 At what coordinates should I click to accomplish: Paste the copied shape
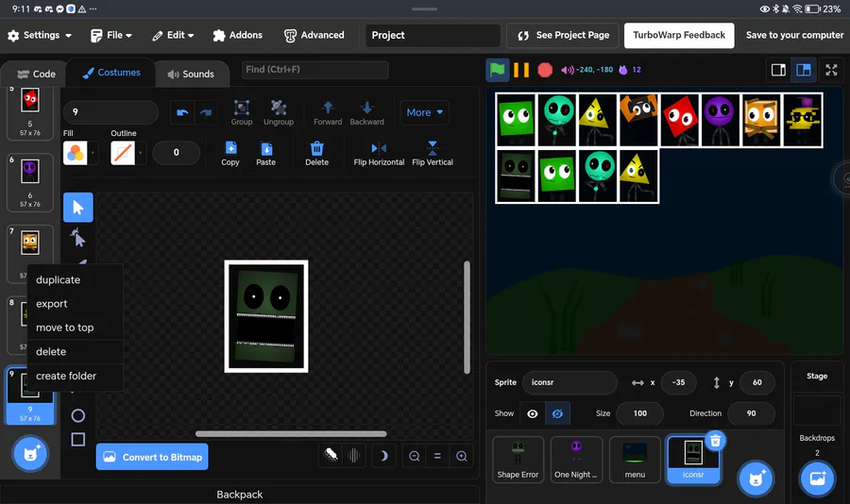pos(265,153)
